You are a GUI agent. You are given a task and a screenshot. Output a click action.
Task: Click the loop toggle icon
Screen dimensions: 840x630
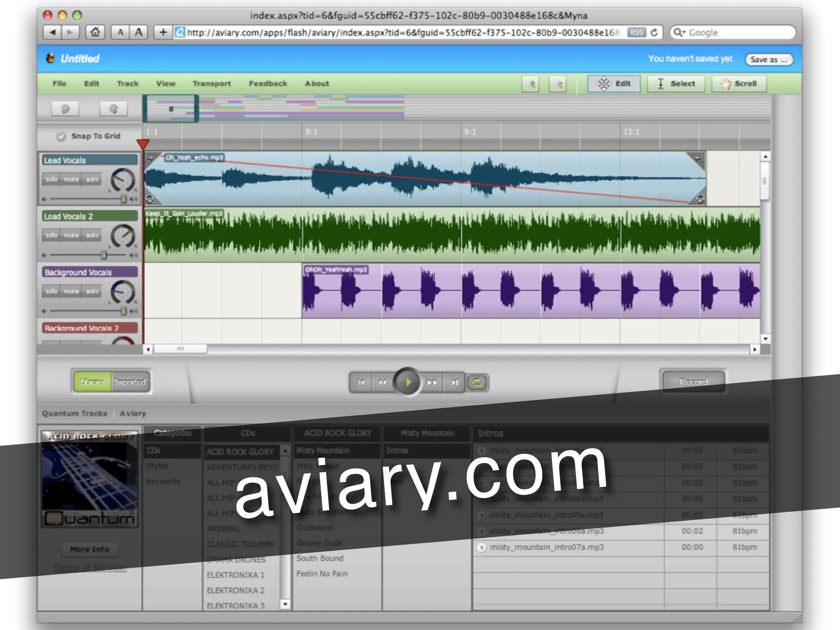click(477, 382)
